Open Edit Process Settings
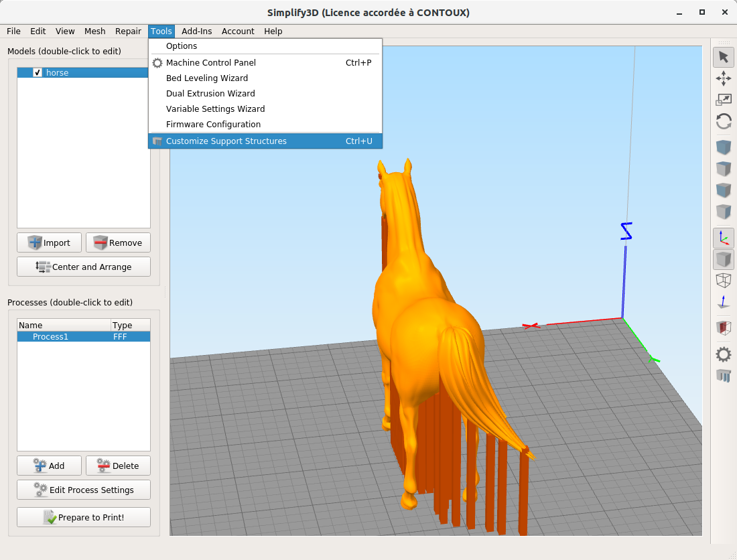 (x=84, y=490)
